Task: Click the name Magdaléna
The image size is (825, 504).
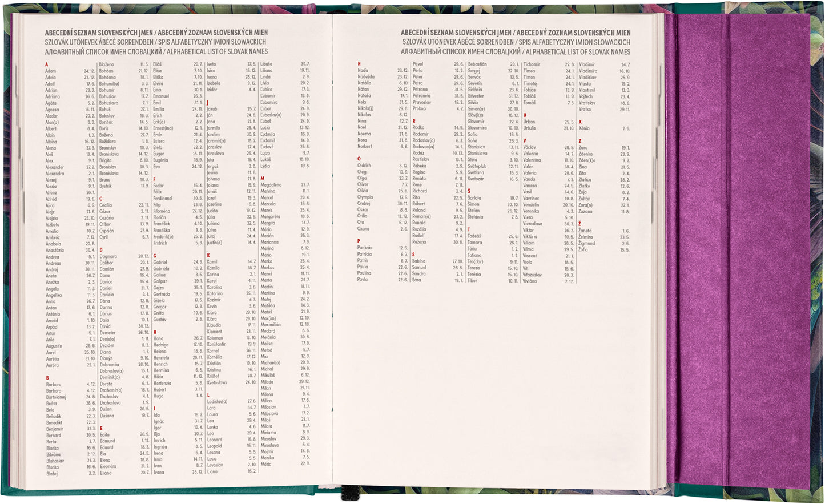Action: click(x=271, y=185)
